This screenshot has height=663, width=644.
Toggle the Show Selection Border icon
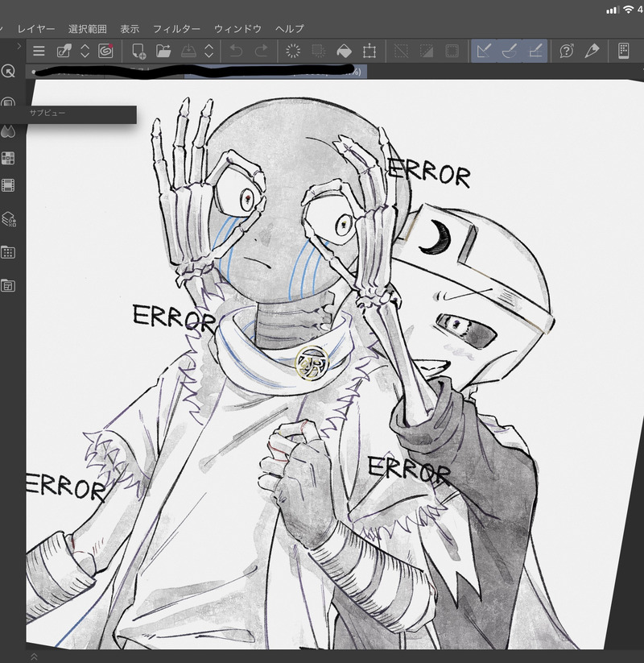coord(452,52)
